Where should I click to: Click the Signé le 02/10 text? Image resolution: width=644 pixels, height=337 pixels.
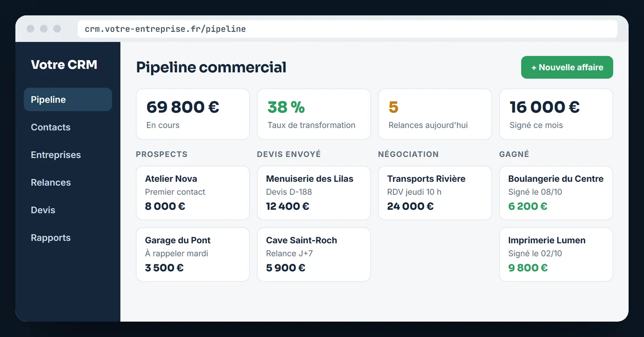(x=535, y=254)
